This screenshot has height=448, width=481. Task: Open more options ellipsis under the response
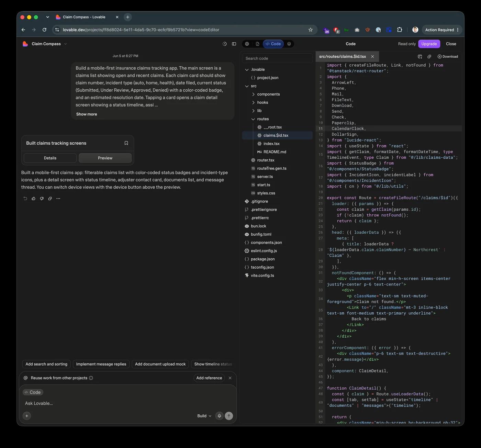coord(58,199)
